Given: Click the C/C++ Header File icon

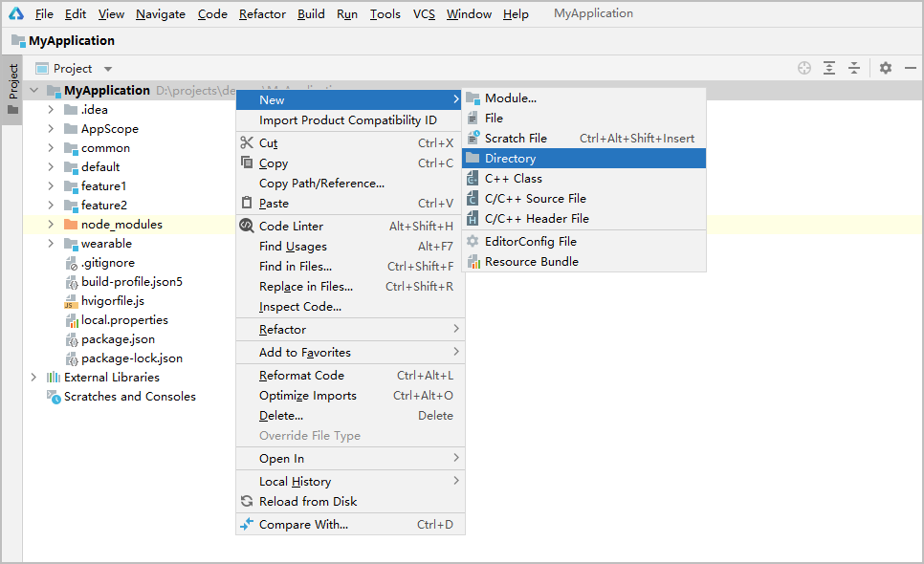Looking at the screenshot, I should point(473,218).
